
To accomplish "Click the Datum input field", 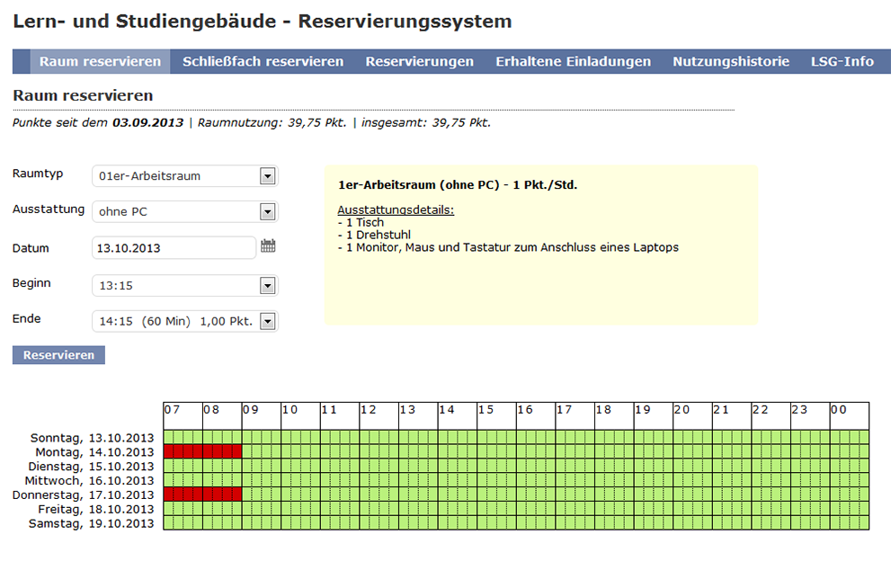I will click(174, 248).
